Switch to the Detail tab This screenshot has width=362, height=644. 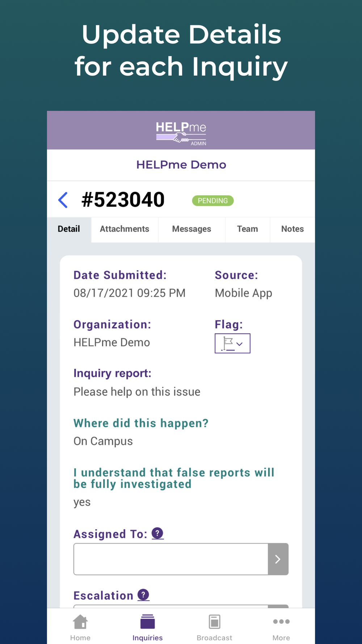(x=69, y=229)
